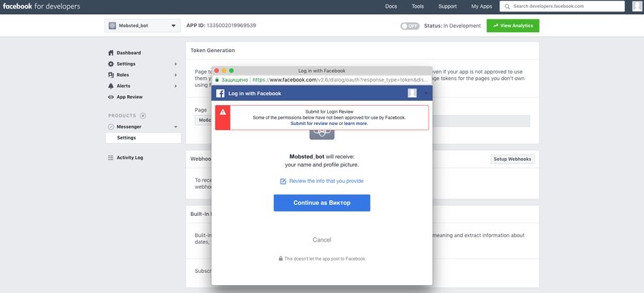Toggle the app status OFF switch

(x=409, y=26)
